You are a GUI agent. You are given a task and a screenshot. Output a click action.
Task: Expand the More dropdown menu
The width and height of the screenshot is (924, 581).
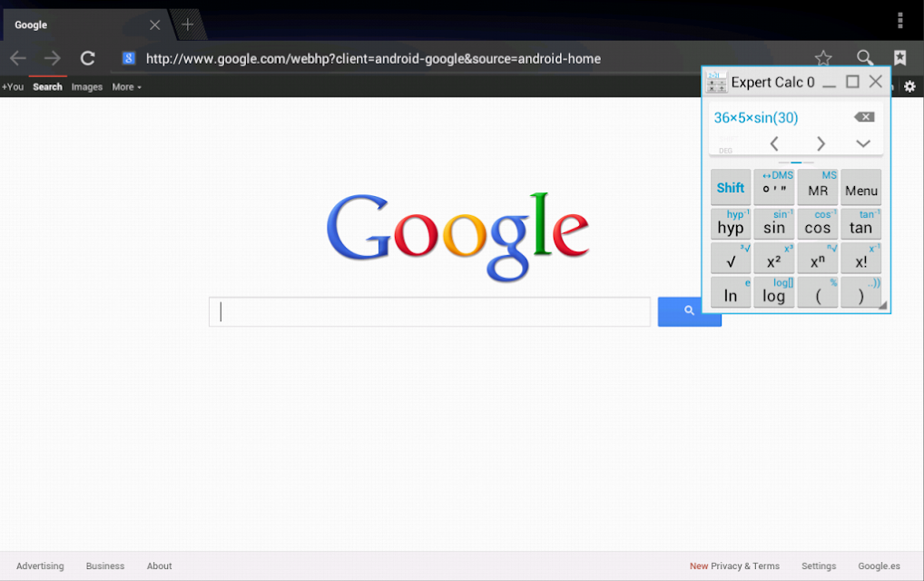126,86
